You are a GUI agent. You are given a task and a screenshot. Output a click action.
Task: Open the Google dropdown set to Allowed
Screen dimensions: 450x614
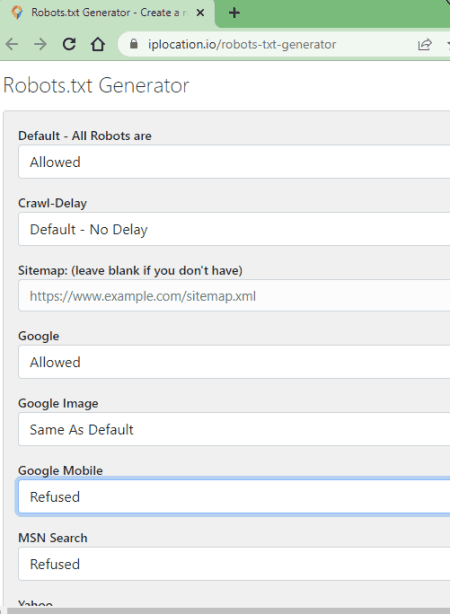pyautogui.click(x=234, y=362)
